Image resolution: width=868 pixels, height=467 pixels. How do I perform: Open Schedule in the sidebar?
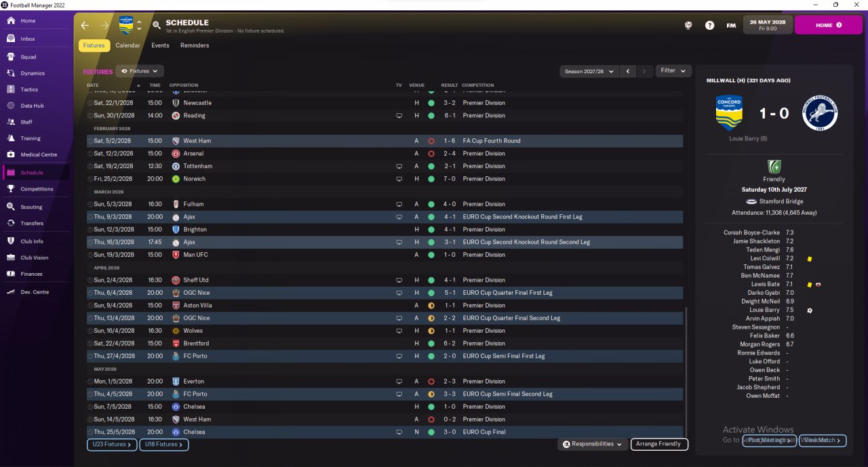(x=37, y=172)
